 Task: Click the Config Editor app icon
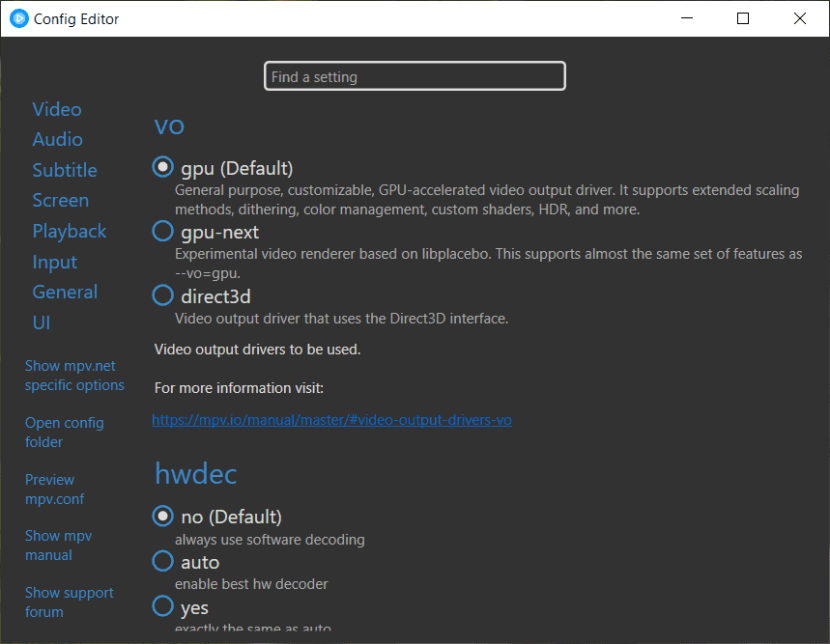click(x=19, y=18)
